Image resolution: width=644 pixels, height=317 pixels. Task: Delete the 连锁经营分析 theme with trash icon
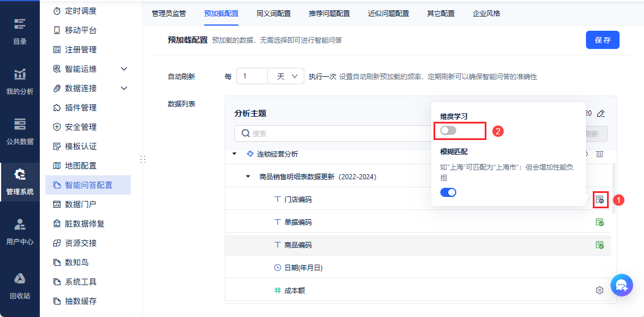[600, 154]
